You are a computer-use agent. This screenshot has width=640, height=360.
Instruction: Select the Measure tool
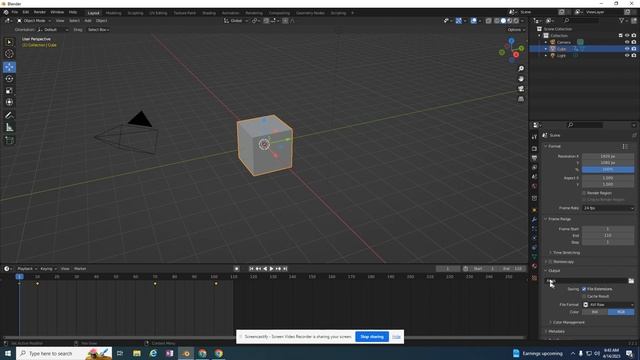(9, 128)
